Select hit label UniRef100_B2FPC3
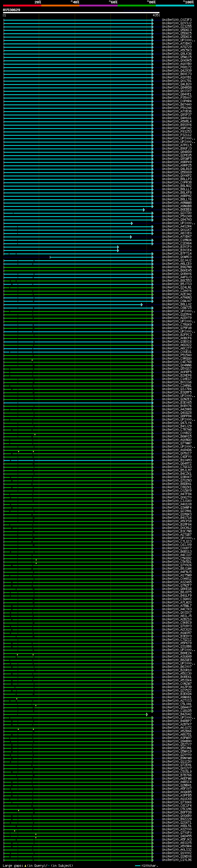Viewport: 197px width, 868px height. point(177,335)
